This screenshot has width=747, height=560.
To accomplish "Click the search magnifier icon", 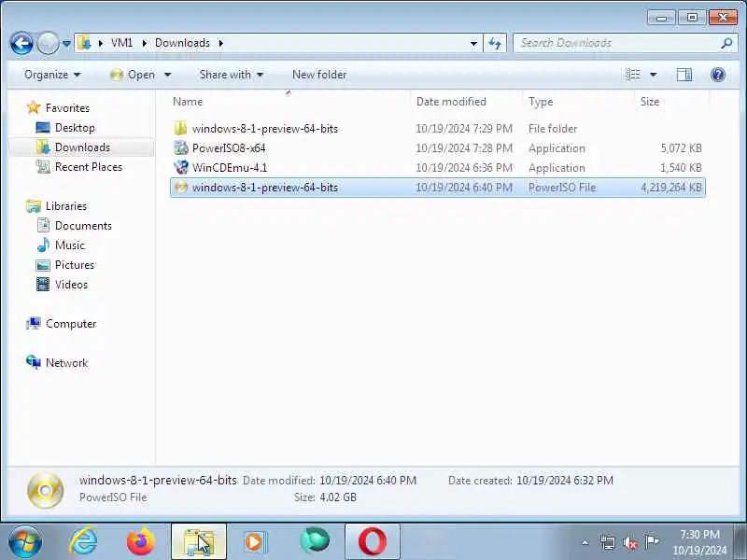I will (x=726, y=43).
